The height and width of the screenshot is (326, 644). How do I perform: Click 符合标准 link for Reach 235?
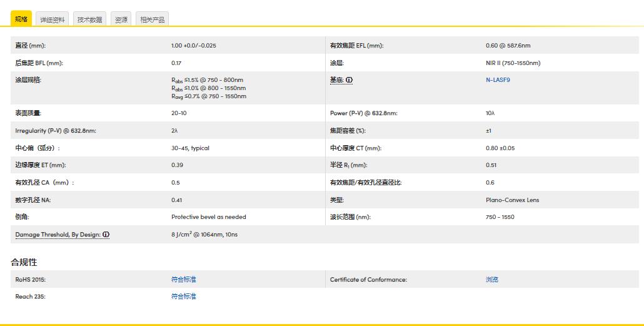coord(183,296)
